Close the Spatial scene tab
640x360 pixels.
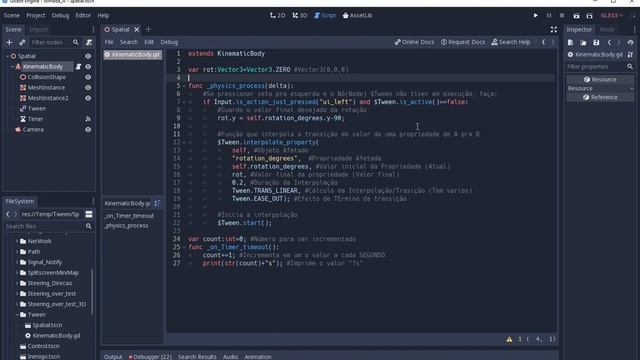[137, 29]
